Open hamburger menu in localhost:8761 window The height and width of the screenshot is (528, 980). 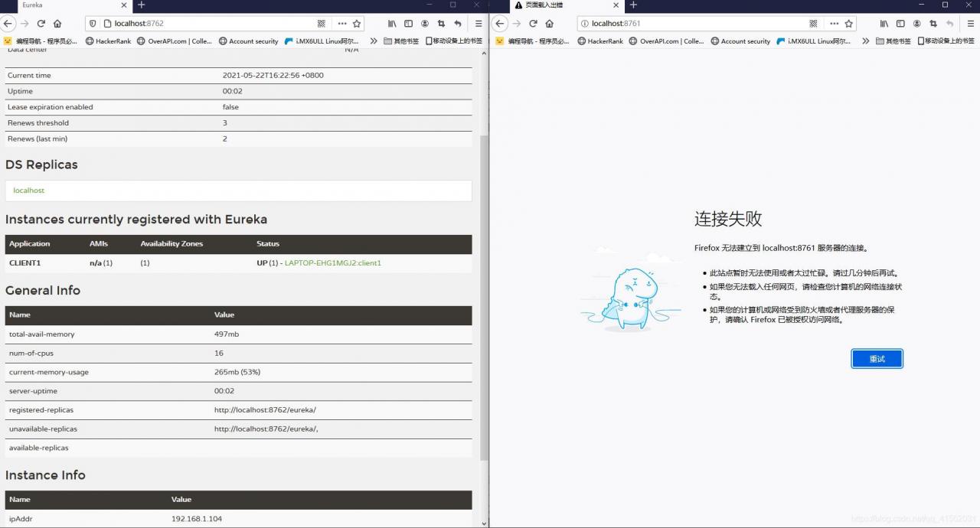point(971,24)
